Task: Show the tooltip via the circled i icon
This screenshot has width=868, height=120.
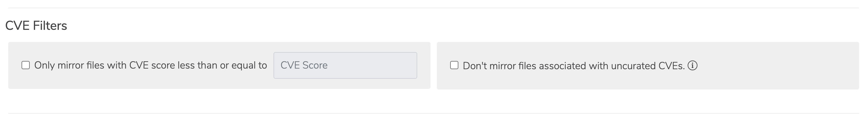Action: (692, 65)
